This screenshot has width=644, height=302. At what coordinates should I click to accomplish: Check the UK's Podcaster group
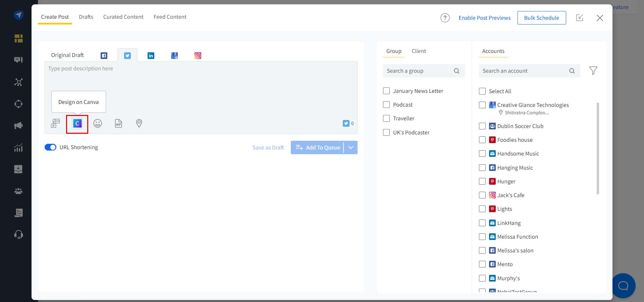click(x=386, y=132)
